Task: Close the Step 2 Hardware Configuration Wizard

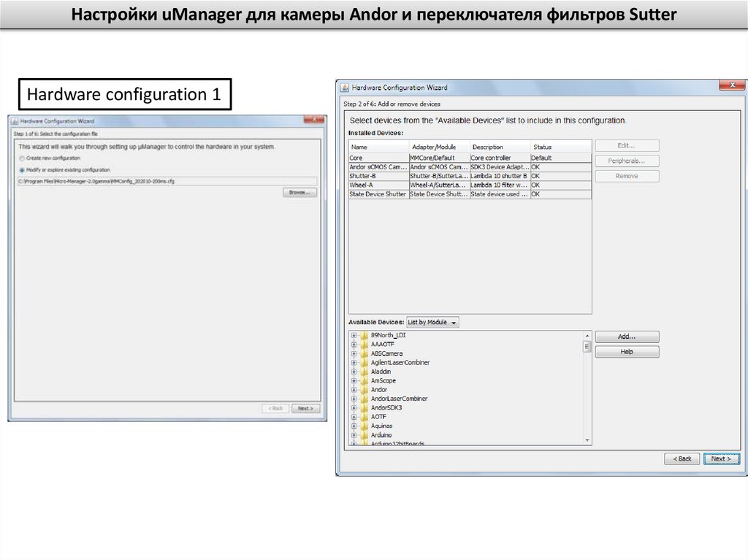Action: 732,85
